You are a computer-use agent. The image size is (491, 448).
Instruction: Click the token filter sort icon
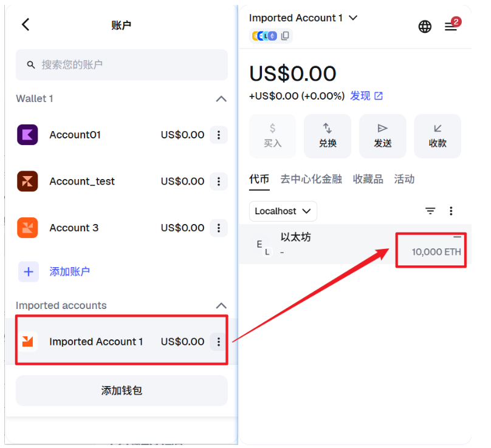(x=430, y=211)
